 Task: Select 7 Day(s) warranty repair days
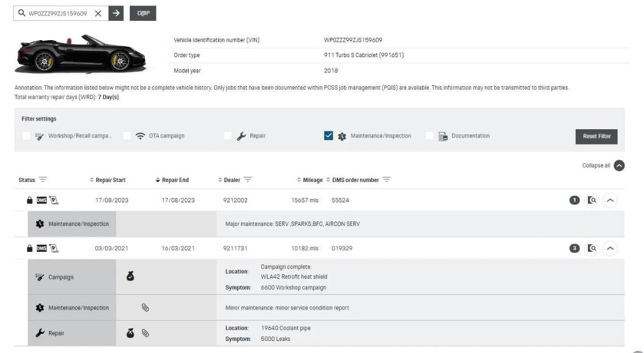click(108, 97)
